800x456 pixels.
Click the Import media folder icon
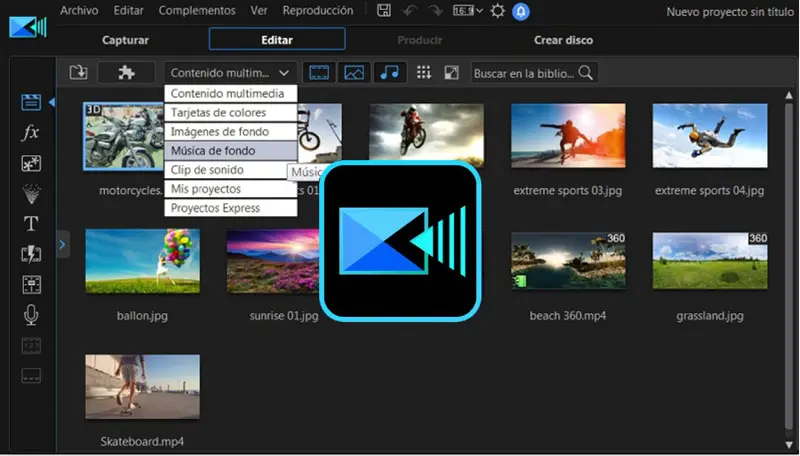coord(78,72)
